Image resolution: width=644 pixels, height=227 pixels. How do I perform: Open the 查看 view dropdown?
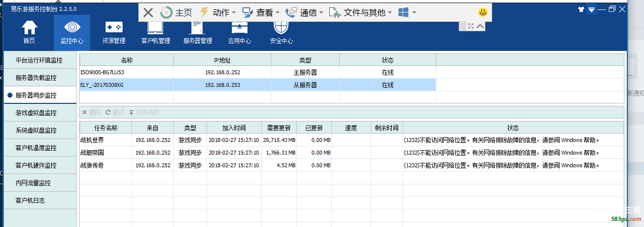261,12
